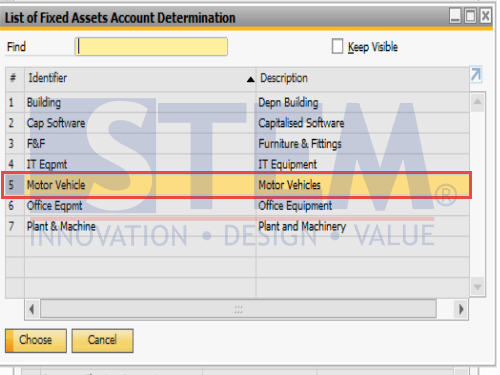Click row number 6 cell

15,206
